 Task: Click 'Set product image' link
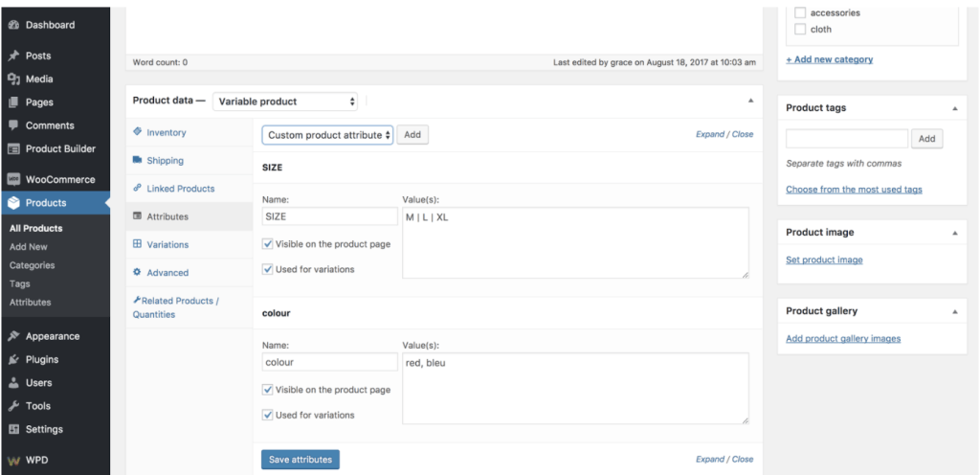[824, 260]
